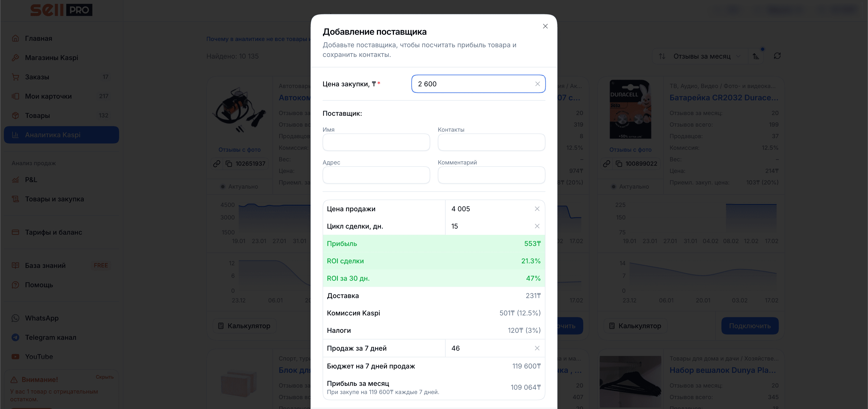Click the air compressor thumbnail
The width and height of the screenshot is (868, 409).
coord(240,109)
